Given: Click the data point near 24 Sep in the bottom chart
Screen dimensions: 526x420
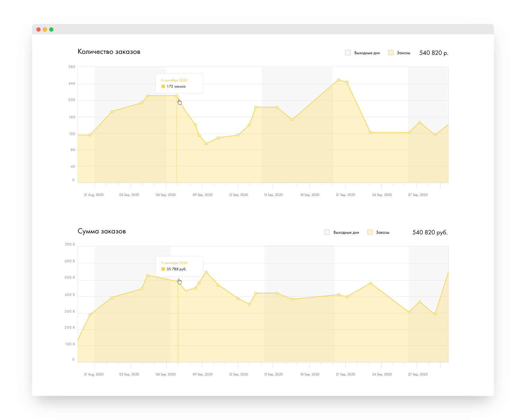Looking at the screenshot, I should pos(370,283).
